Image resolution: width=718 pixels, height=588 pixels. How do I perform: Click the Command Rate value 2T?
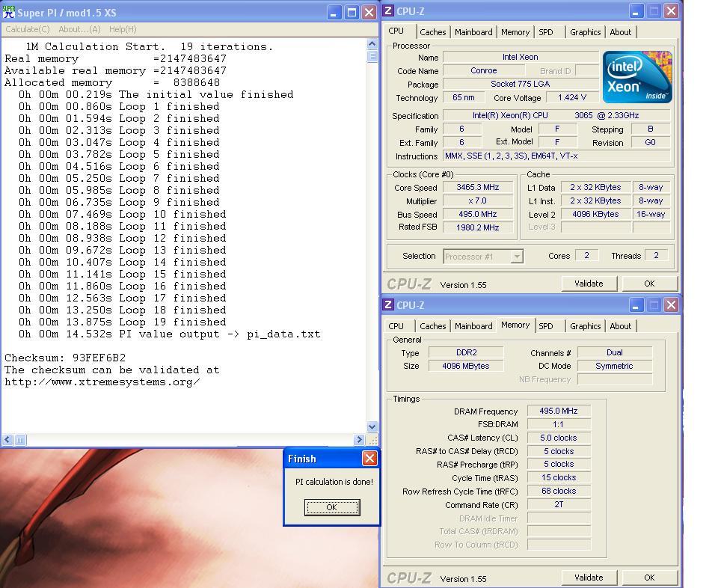tap(559, 504)
